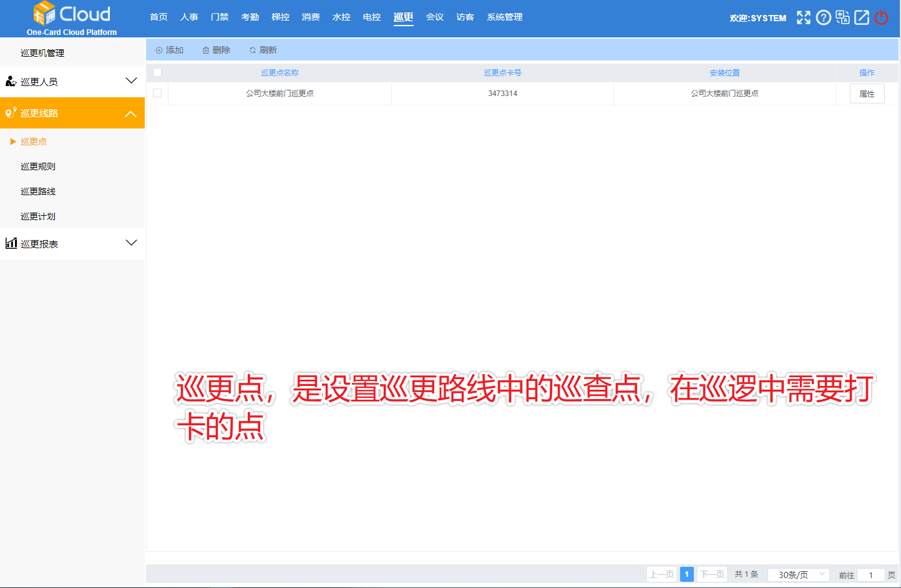This screenshot has width=901, height=588.
Task: Select 巡更点 in the sidebar
Action: click(34, 142)
